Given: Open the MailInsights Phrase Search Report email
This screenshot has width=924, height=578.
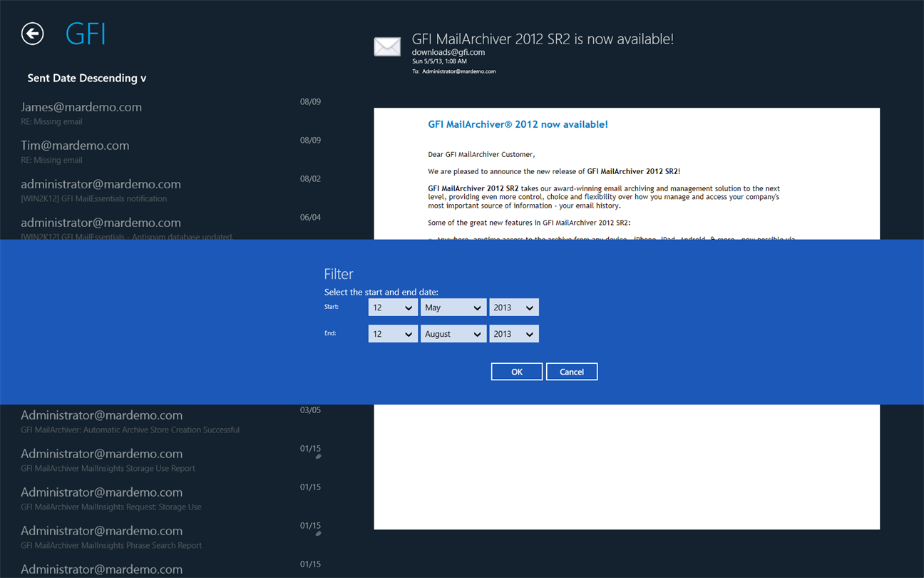Looking at the screenshot, I should tap(171, 537).
